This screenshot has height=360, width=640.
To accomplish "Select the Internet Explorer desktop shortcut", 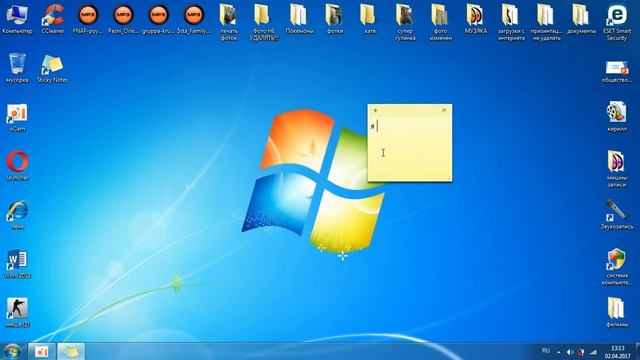I will (17, 215).
